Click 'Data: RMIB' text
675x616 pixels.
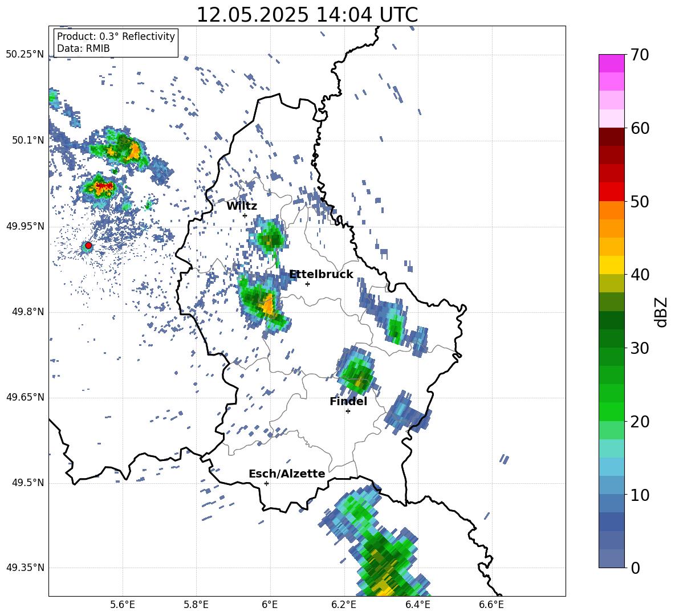pyautogui.click(x=83, y=48)
